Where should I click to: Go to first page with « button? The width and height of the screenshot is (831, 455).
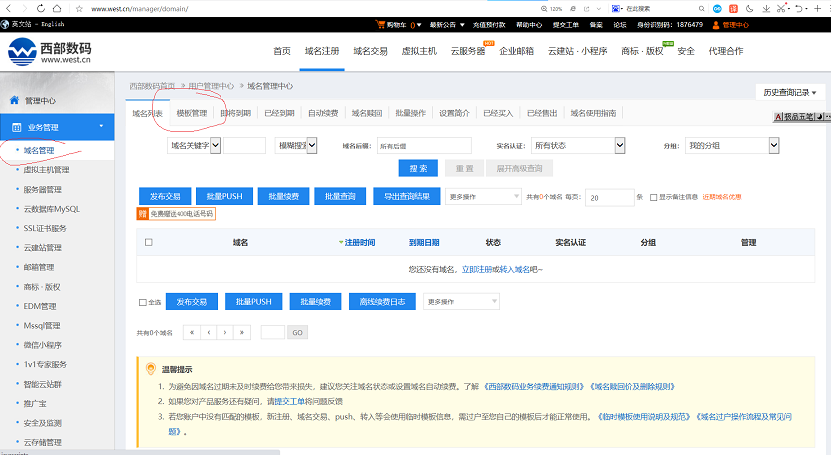(192, 333)
